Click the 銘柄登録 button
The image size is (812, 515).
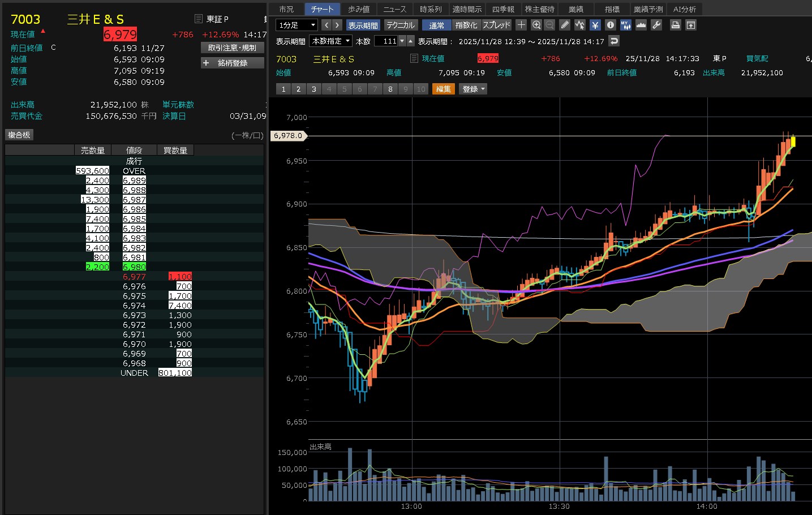pyautogui.click(x=233, y=63)
